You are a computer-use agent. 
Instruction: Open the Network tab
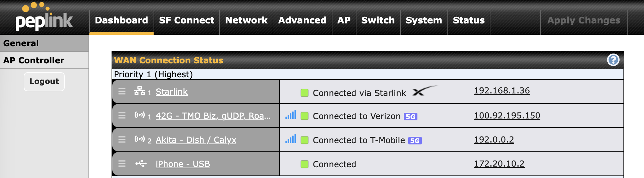(x=246, y=20)
